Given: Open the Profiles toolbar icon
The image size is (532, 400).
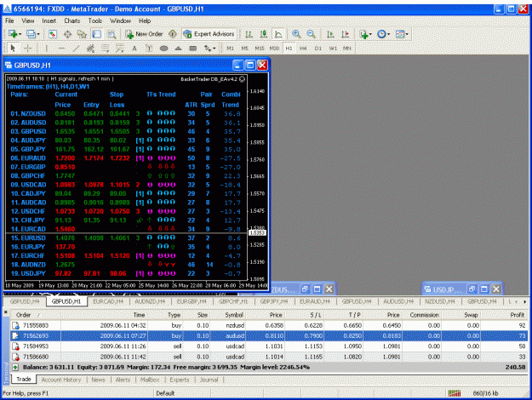Looking at the screenshot, I should [x=31, y=34].
